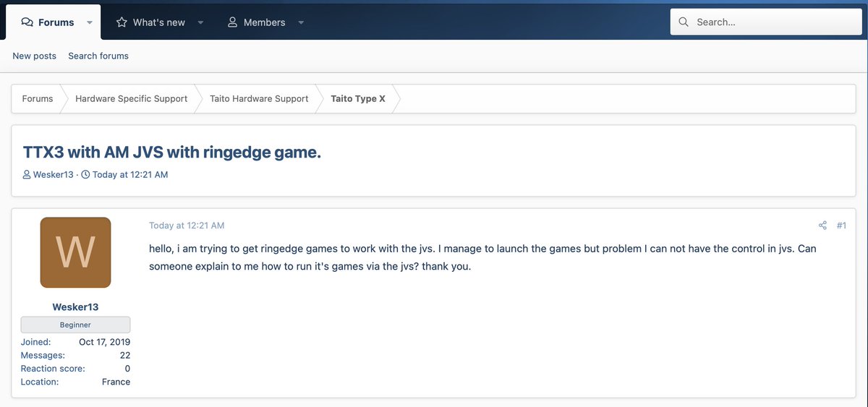Open the Search forums link
Screen dimensions: 868x407
(x=98, y=56)
